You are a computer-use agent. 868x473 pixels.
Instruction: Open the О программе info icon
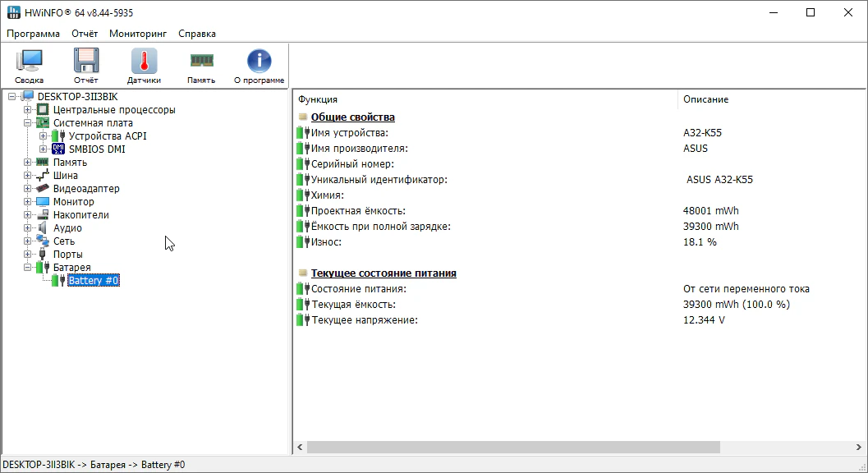pyautogui.click(x=259, y=65)
